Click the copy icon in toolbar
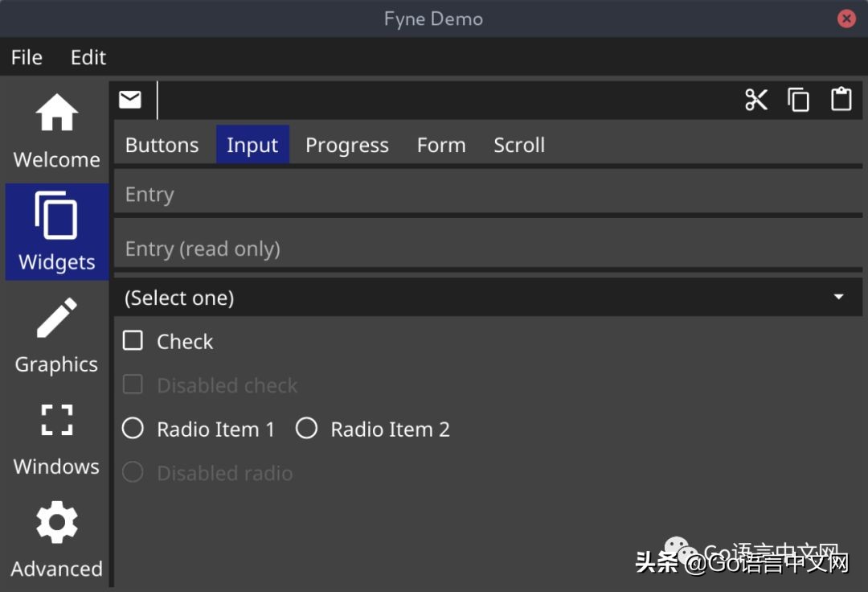The width and height of the screenshot is (868, 592). [798, 100]
